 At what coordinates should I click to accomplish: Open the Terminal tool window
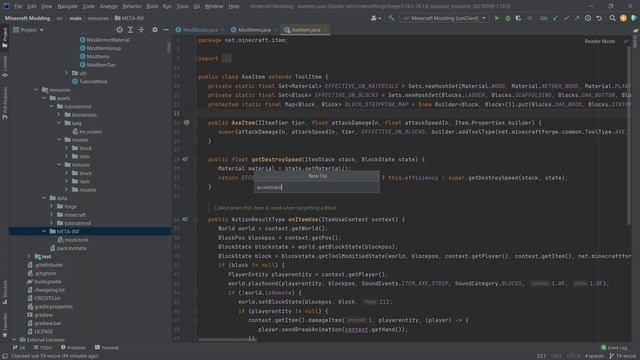107,348
